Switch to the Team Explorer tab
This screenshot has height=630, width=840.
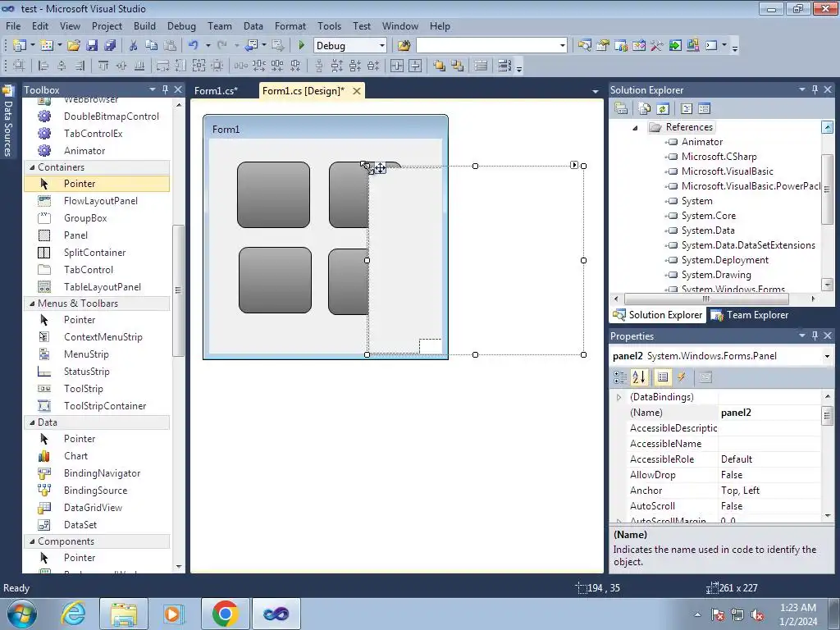point(750,315)
